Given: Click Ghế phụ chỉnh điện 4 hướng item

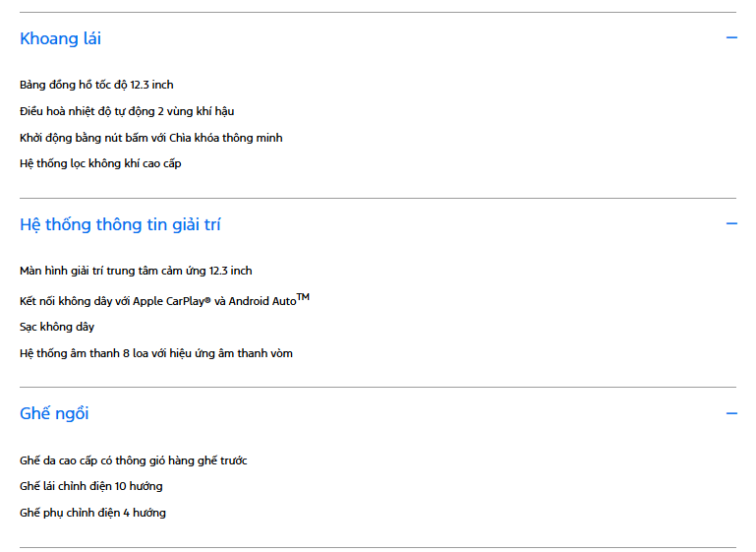Looking at the screenshot, I should point(92,513).
